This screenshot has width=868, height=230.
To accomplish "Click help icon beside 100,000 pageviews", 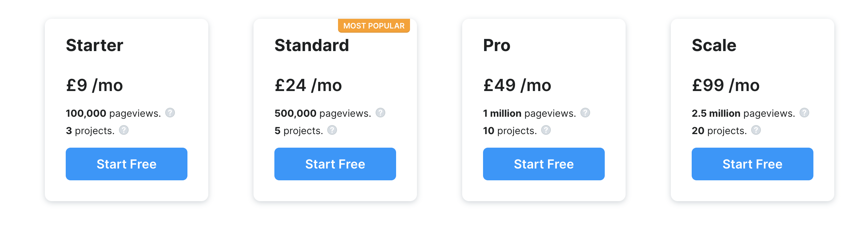I will (x=170, y=113).
